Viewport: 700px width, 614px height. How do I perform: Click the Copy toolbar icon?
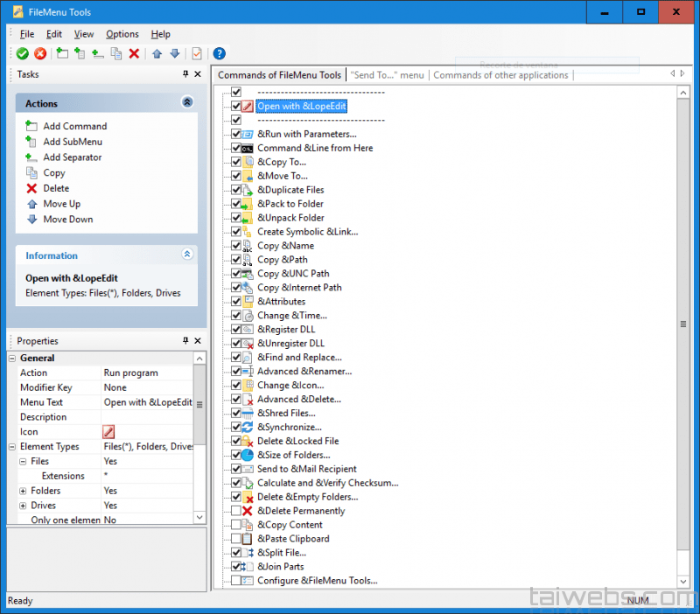[x=114, y=53]
